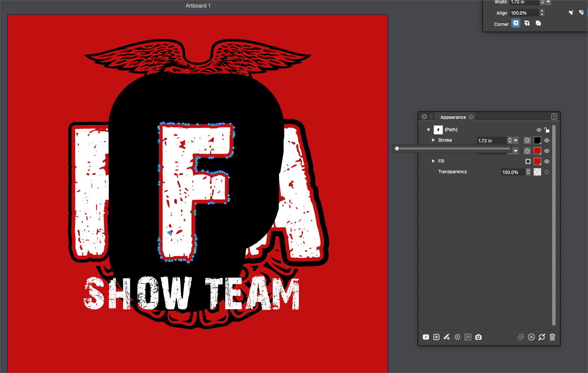Viewport: 588px width, 373px height.
Task: Open the stroke width dropdown arrow in Appearance
Action: pyautogui.click(x=516, y=141)
